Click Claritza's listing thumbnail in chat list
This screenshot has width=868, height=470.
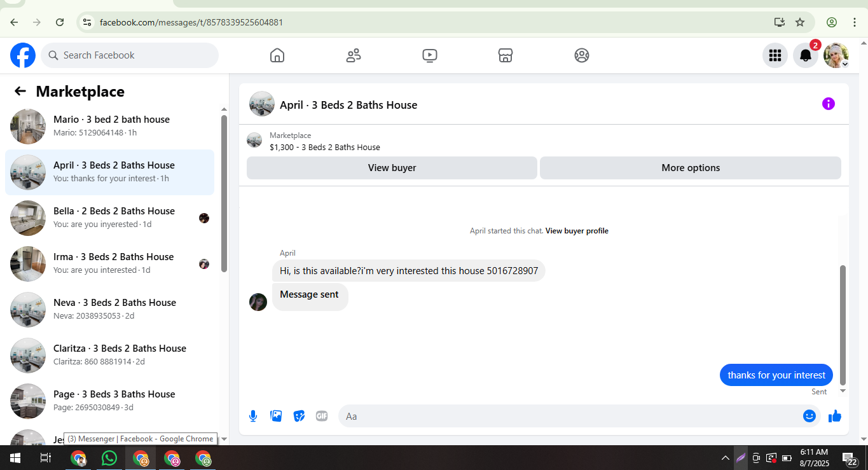pyautogui.click(x=28, y=356)
